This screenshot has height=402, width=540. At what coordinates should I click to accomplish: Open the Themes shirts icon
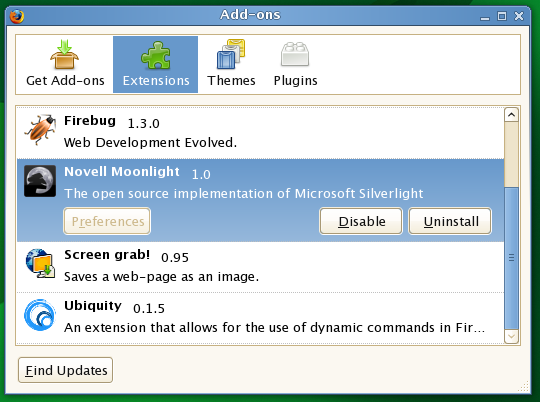[x=231, y=54]
